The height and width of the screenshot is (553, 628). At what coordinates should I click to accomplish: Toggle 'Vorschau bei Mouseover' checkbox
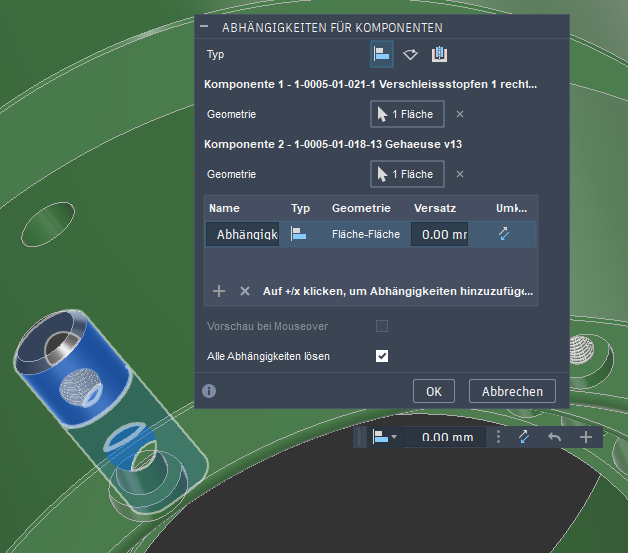click(x=382, y=326)
